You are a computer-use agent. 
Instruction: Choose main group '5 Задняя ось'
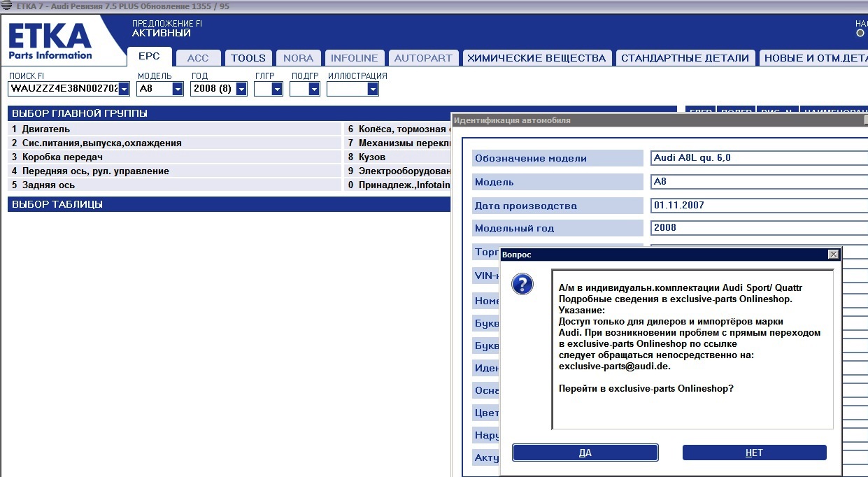tap(175, 185)
